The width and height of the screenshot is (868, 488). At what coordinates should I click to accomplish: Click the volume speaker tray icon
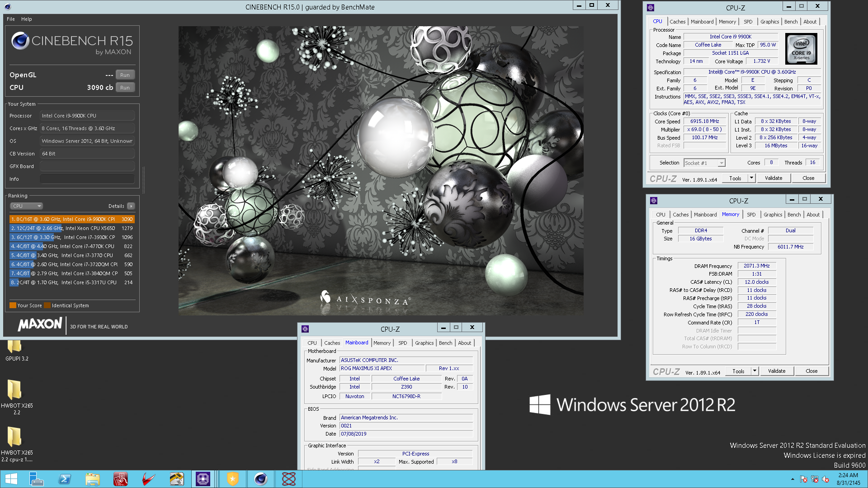(826, 479)
